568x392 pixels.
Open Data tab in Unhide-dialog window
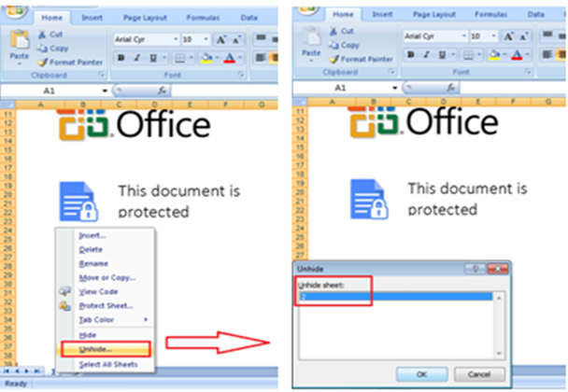point(535,15)
